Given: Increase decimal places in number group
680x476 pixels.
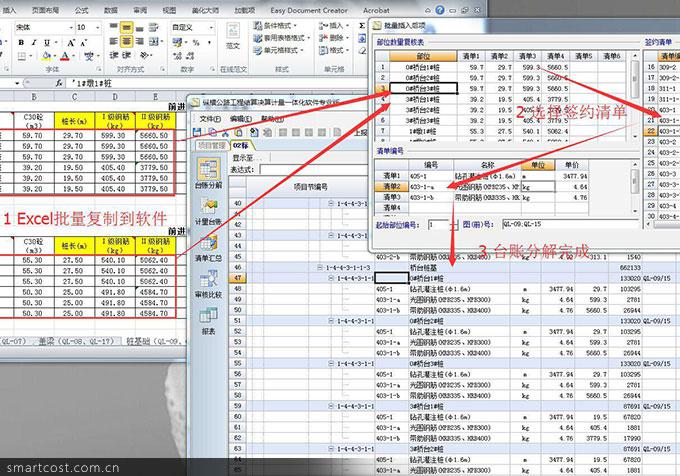Looking at the screenshot, I should pyautogui.click(x=177, y=56).
